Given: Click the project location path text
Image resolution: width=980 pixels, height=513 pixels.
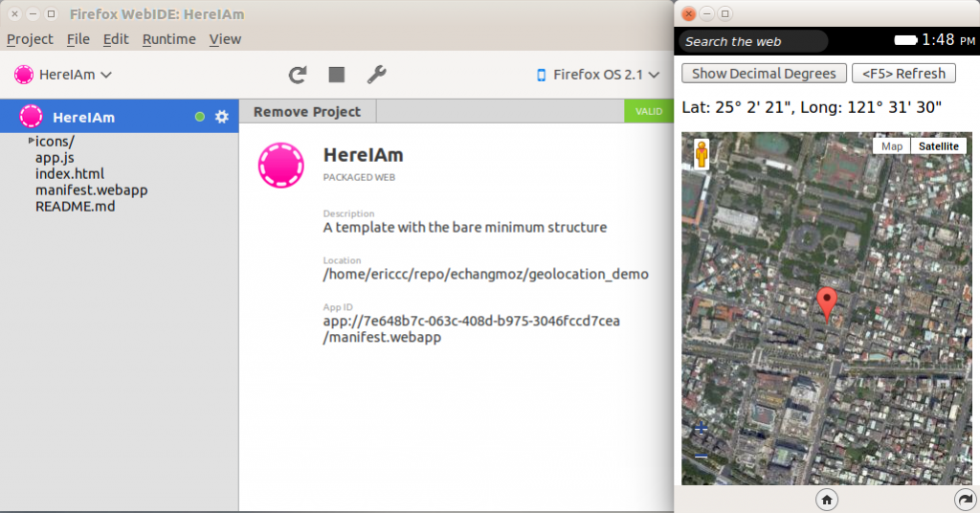Looking at the screenshot, I should [485, 274].
